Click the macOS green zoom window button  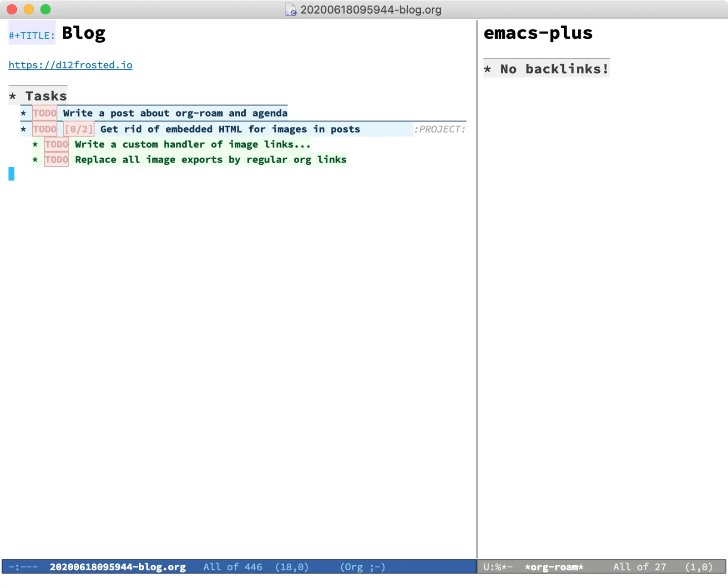(45, 10)
